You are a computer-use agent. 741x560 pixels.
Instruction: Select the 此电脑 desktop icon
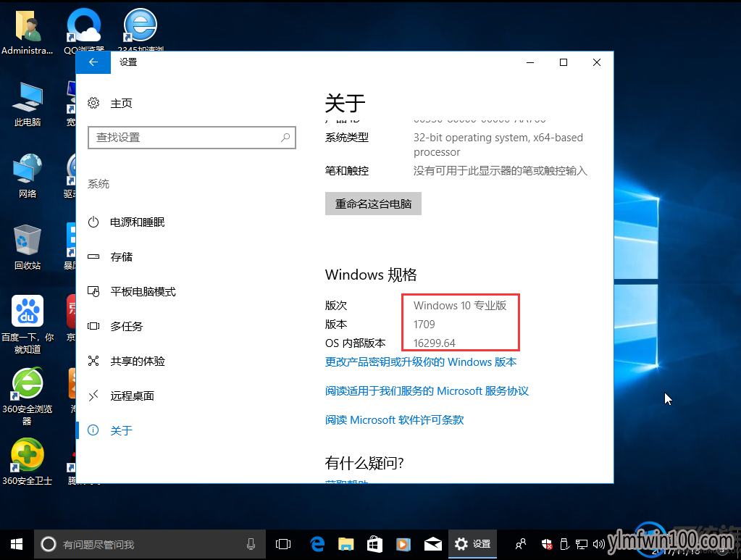tap(28, 104)
